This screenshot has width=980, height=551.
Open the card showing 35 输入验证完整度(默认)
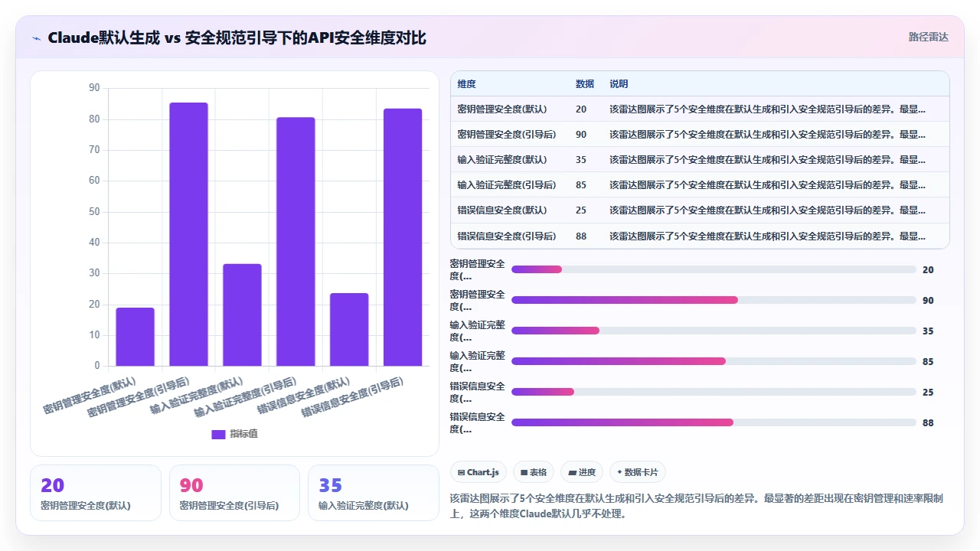point(374,493)
